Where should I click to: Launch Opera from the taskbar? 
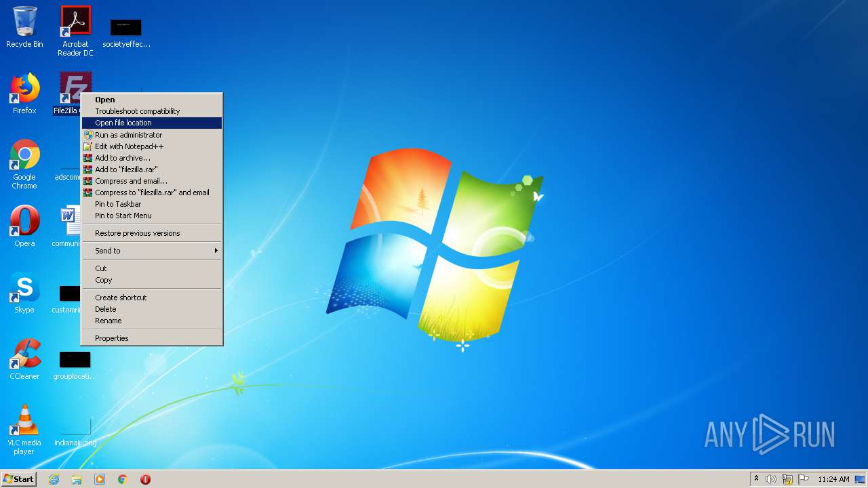(x=145, y=479)
